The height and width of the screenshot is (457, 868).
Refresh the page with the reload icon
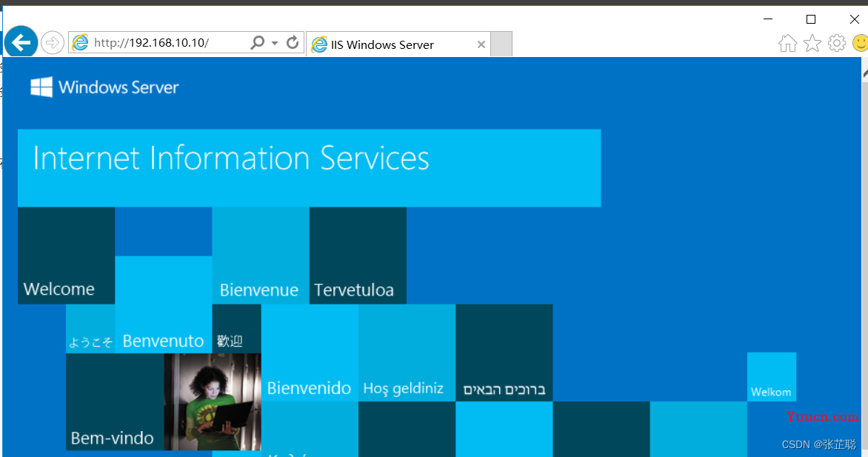coord(293,42)
